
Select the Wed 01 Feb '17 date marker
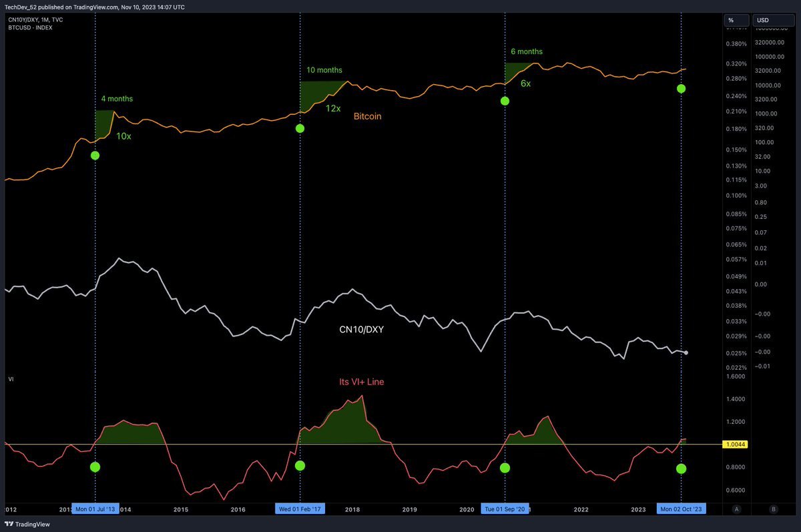pos(300,509)
